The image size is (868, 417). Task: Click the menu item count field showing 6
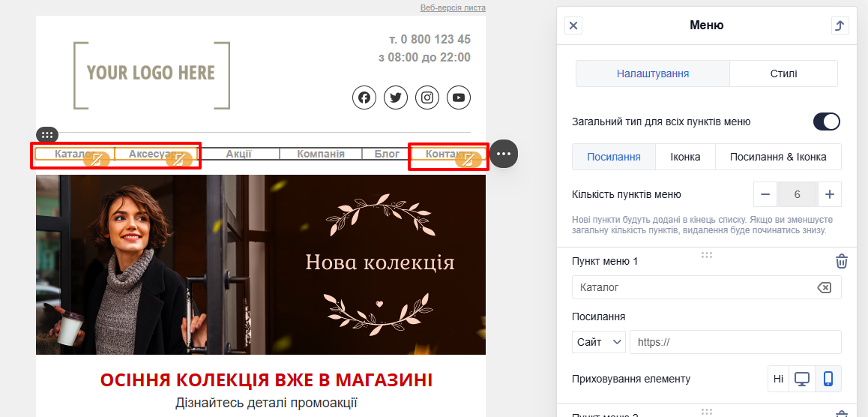point(797,194)
